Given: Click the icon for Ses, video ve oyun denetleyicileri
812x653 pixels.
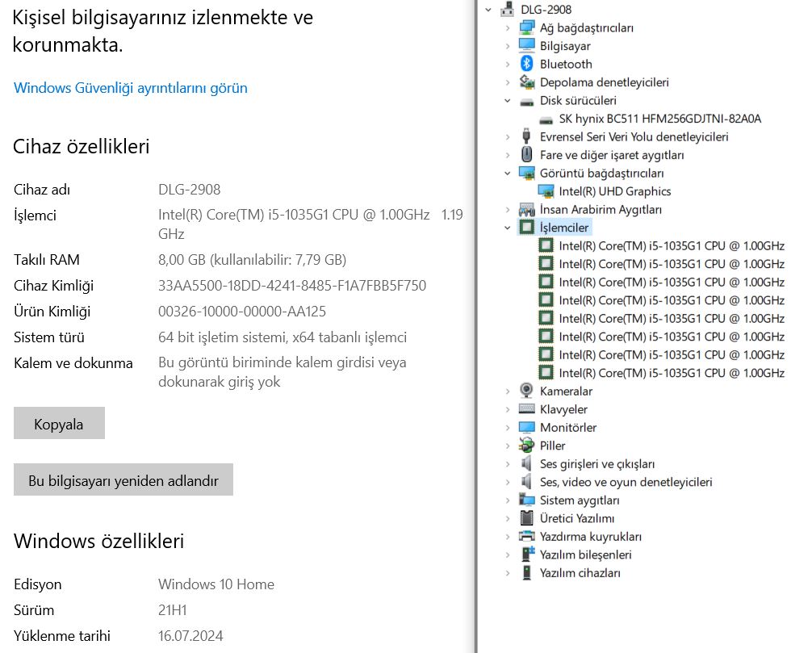Looking at the screenshot, I should (x=526, y=482).
